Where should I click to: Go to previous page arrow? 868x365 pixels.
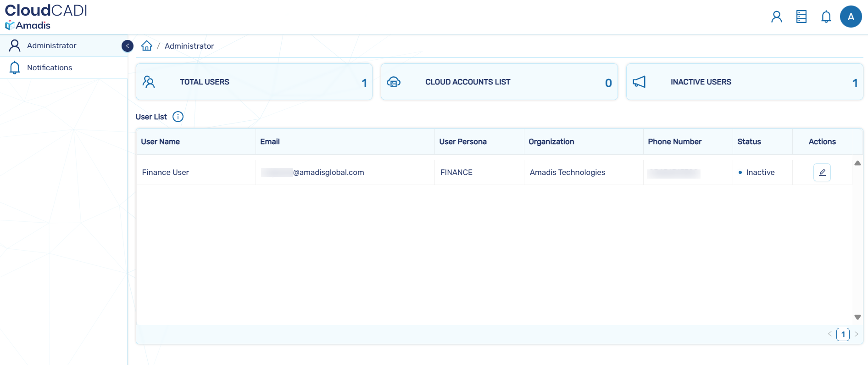(829, 334)
